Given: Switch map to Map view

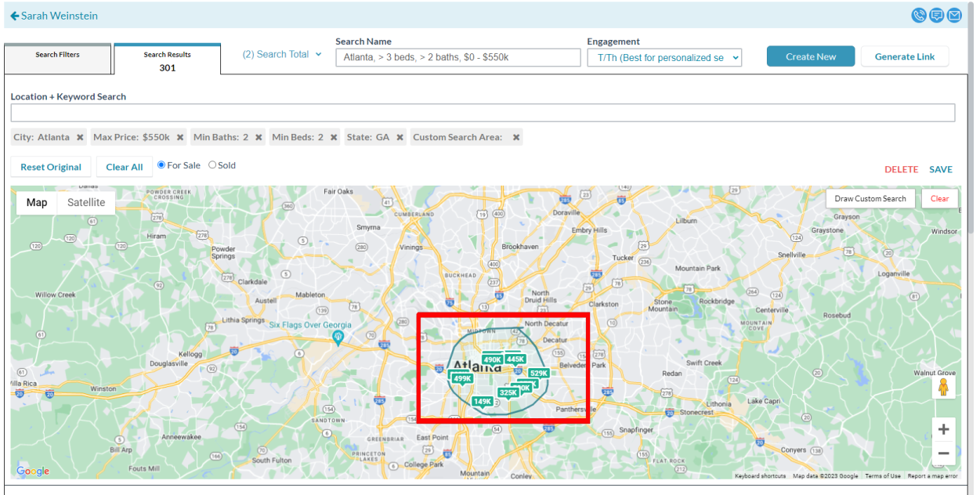Looking at the screenshot, I should click(x=37, y=203).
